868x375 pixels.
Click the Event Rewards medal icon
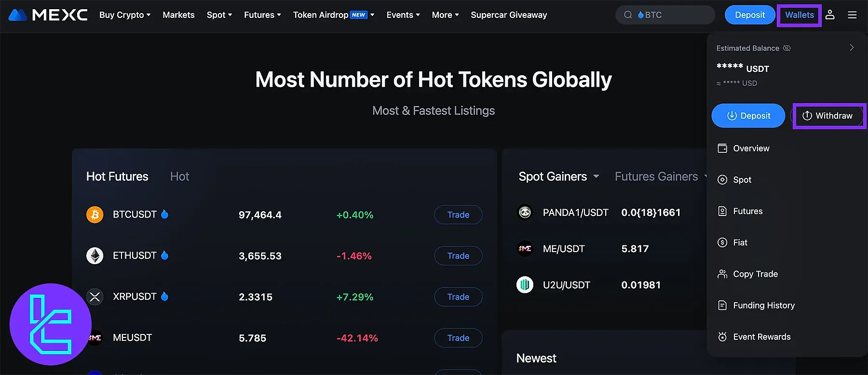click(x=722, y=337)
